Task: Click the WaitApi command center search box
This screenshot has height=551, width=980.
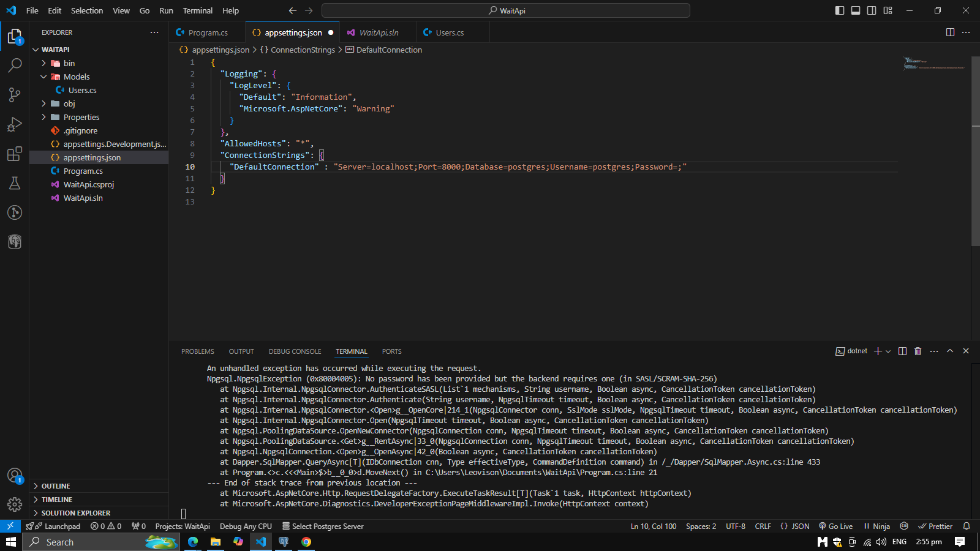Action: pos(506,10)
